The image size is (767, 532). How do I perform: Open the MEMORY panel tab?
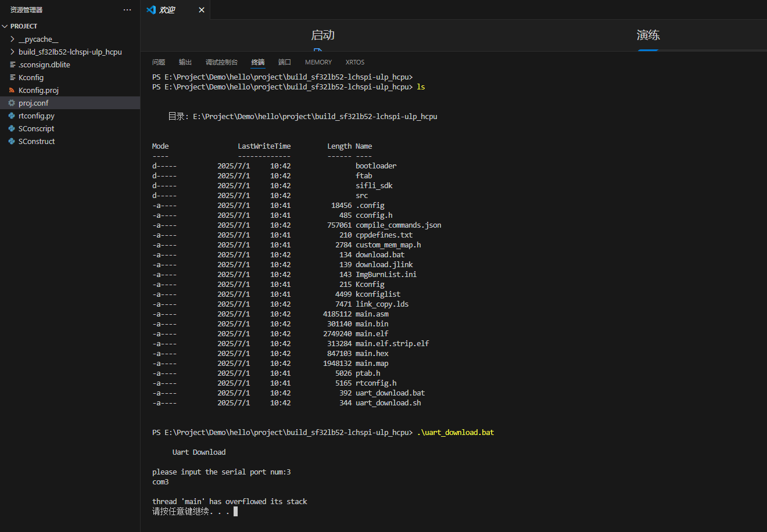tap(318, 62)
